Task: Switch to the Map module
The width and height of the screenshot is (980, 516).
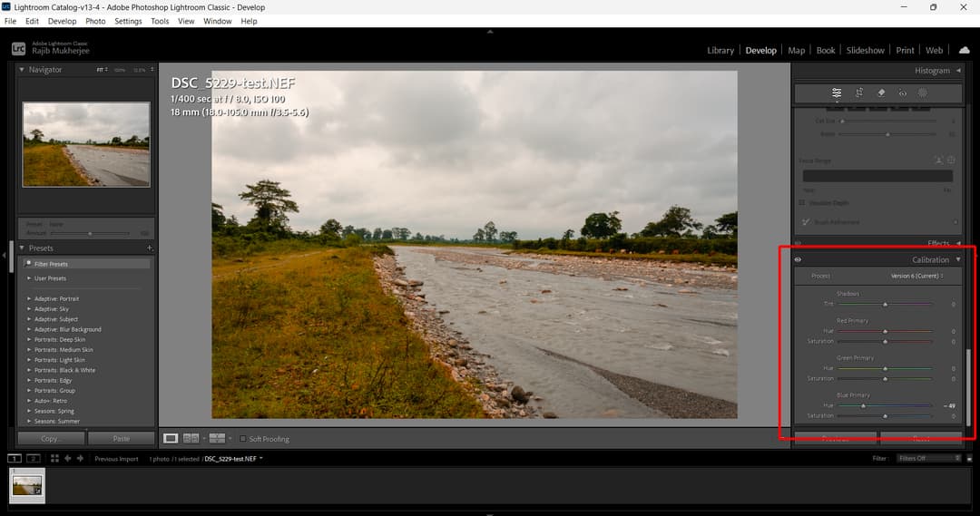Action: coord(797,50)
